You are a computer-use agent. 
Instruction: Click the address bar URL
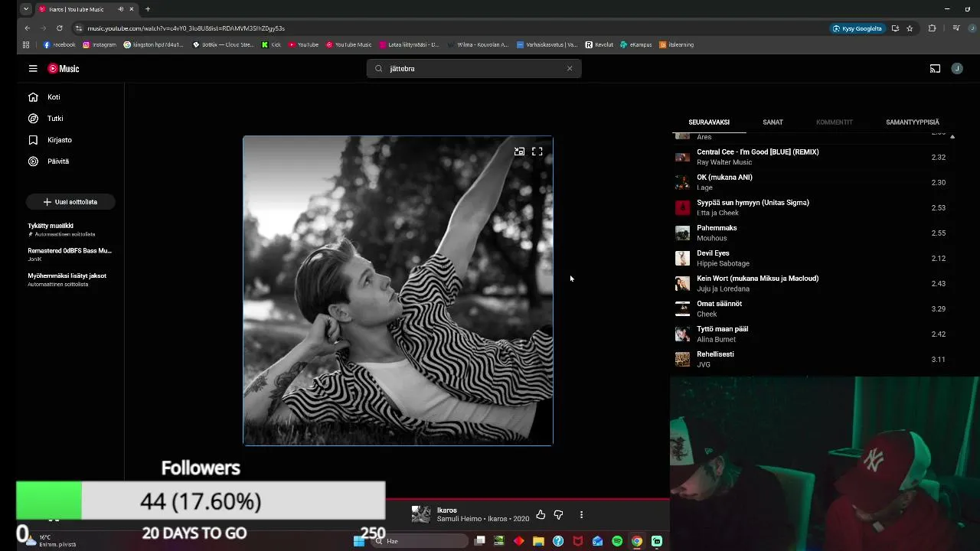click(186, 28)
